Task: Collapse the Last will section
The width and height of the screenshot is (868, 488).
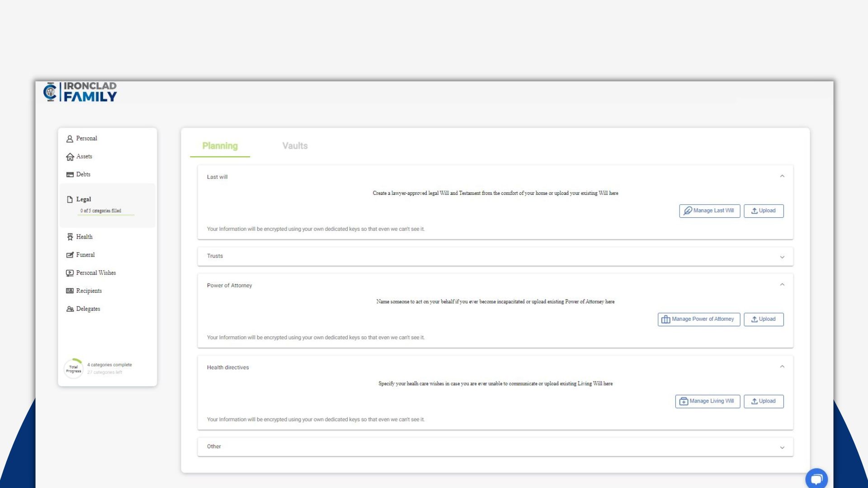Action: click(x=782, y=176)
